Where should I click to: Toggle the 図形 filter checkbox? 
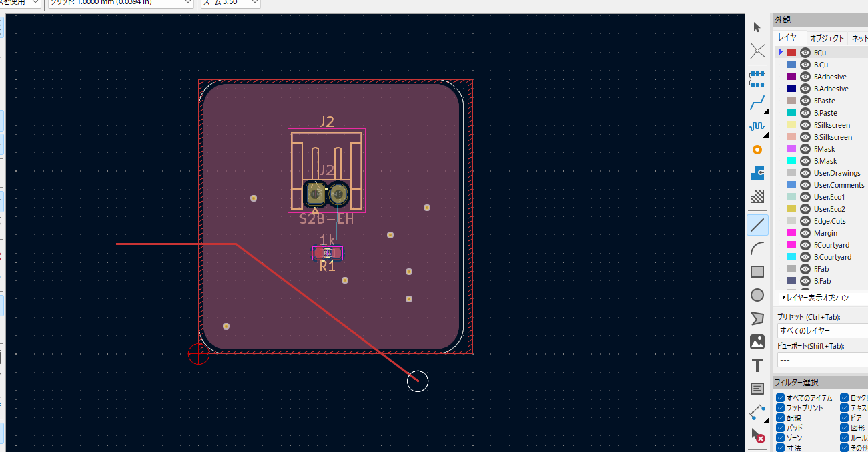click(845, 428)
